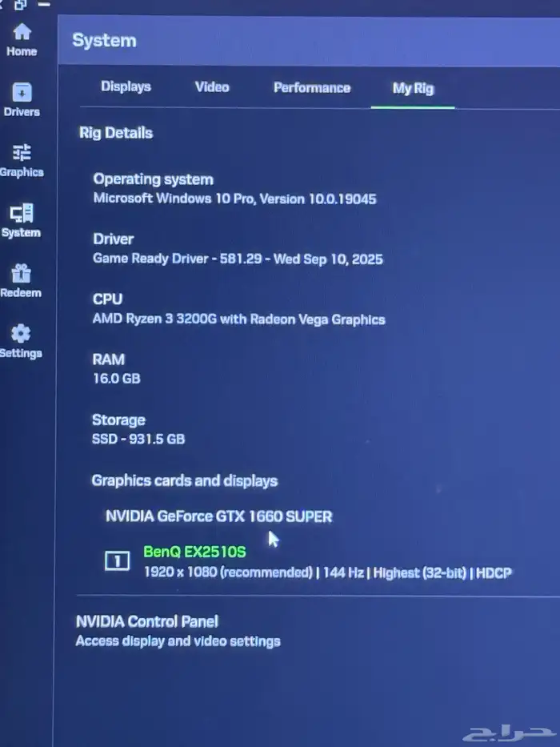Click the SSD - 931.5 GB storage text

(138, 439)
